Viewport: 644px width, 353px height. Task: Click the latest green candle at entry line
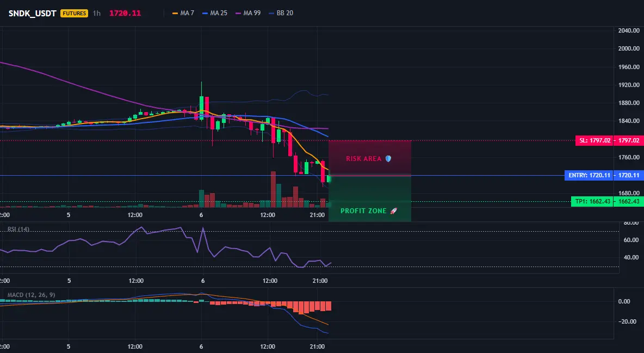[329, 178]
